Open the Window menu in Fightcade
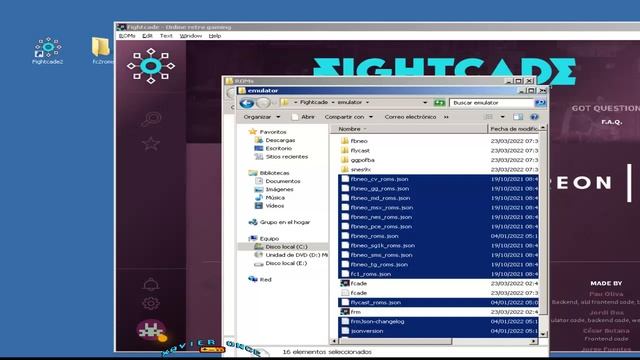 (191, 36)
